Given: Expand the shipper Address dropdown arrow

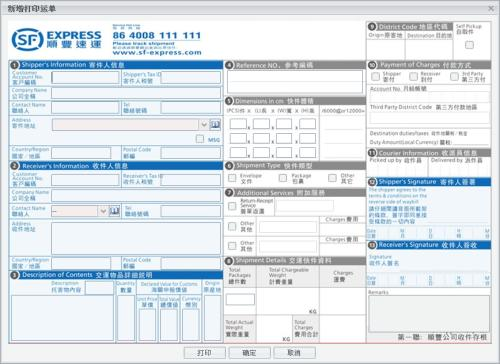Looking at the screenshot, I should (204, 125).
